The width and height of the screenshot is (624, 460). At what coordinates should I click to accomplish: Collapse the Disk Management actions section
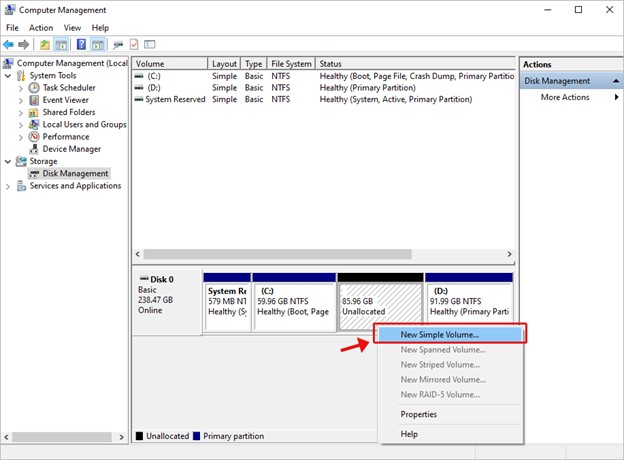pyautogui.click(x=616, y=81)
